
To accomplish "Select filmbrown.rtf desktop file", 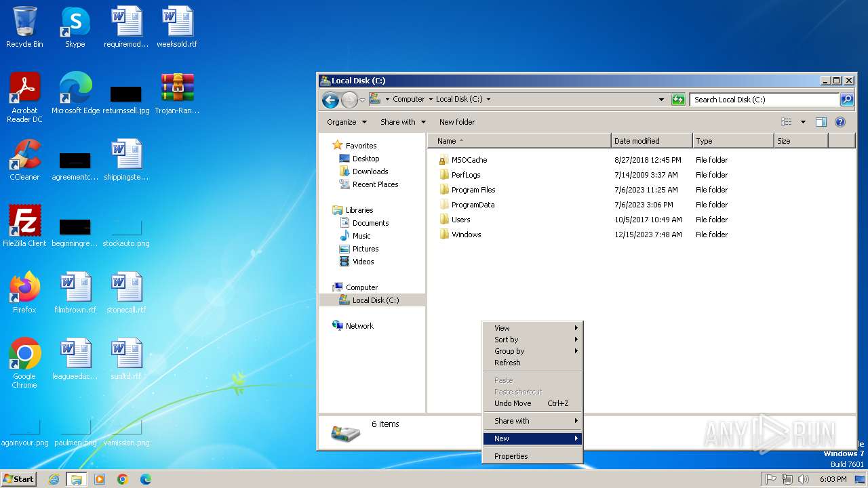I will (x=75, y=293).
